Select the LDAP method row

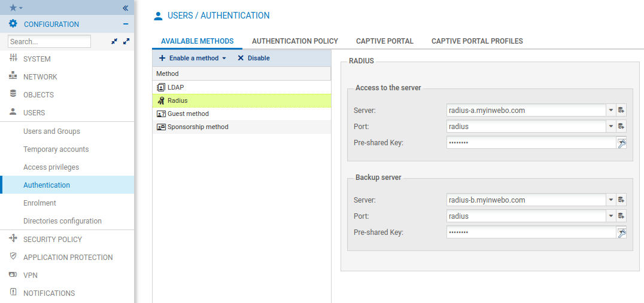pyautogui.click(x=175, y=87)
